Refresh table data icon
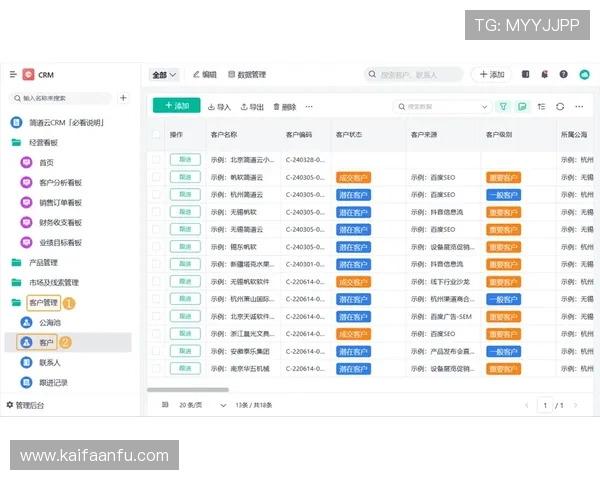 click(x=560, y=106)
